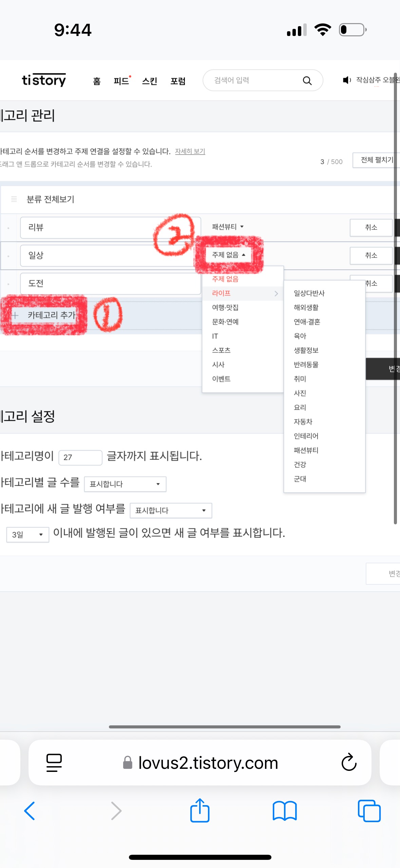Edit the 리뷰 category name field
Image resolution: width=400 pixels, height=868 pixels.
coord(111,228)
